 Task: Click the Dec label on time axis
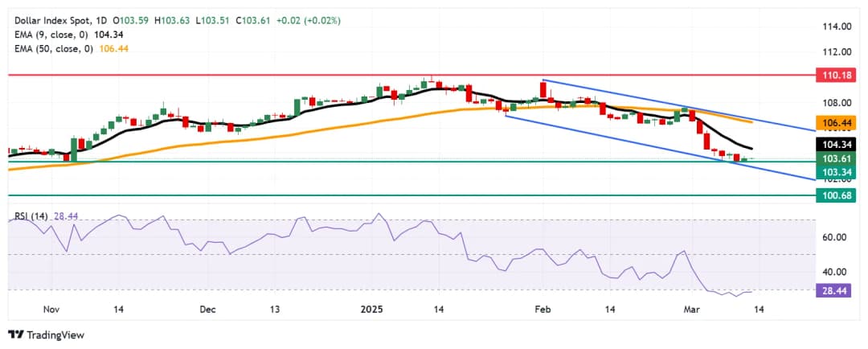[207, 309]
